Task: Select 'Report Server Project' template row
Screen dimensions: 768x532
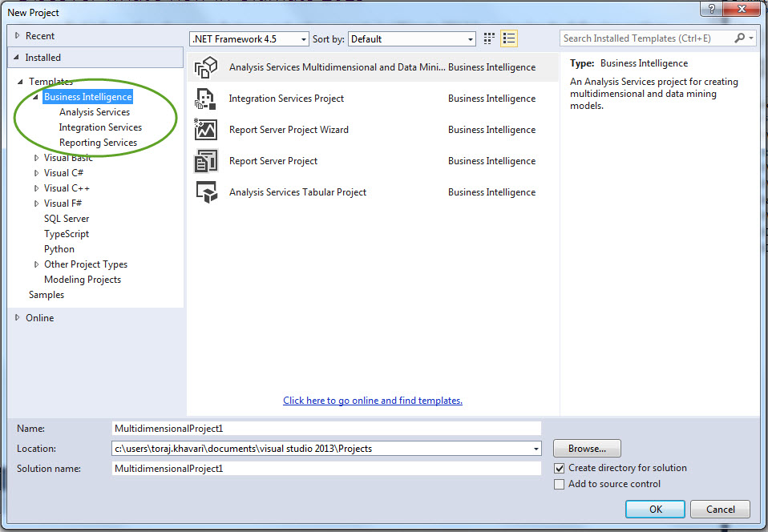Action: (x=373, y=161)
